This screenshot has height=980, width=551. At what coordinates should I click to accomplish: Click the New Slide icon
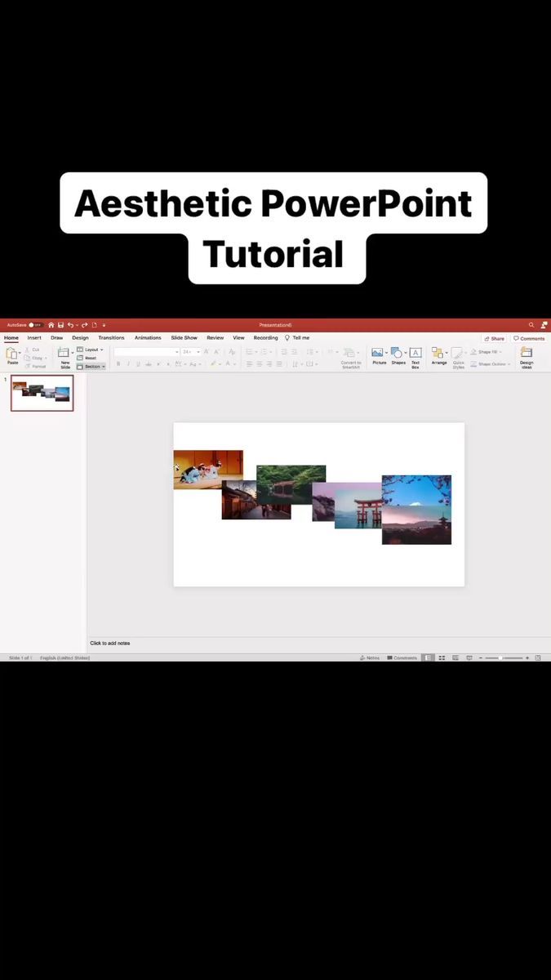coord(64,353)
